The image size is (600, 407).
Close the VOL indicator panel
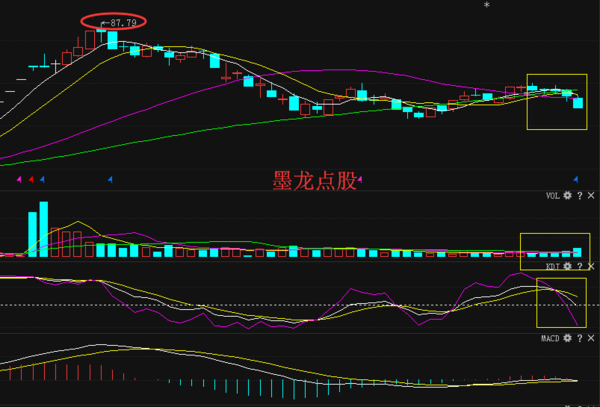click(x=589, y=196)
